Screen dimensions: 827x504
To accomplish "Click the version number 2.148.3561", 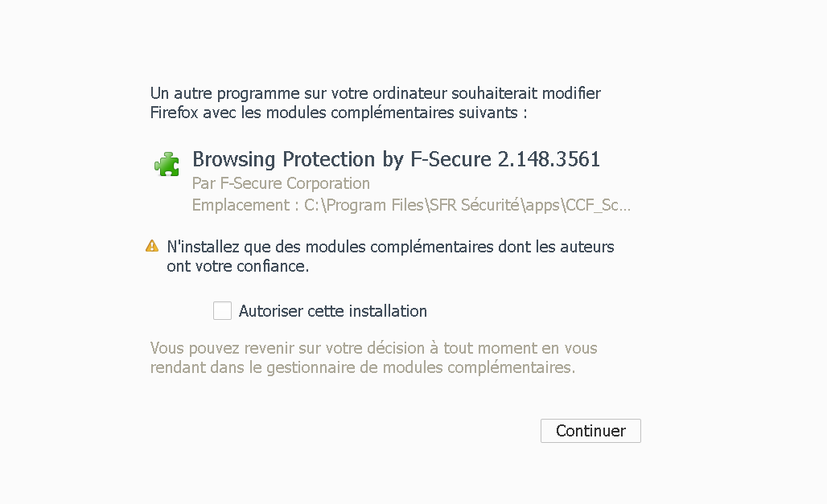I will (x=549, y=159).
